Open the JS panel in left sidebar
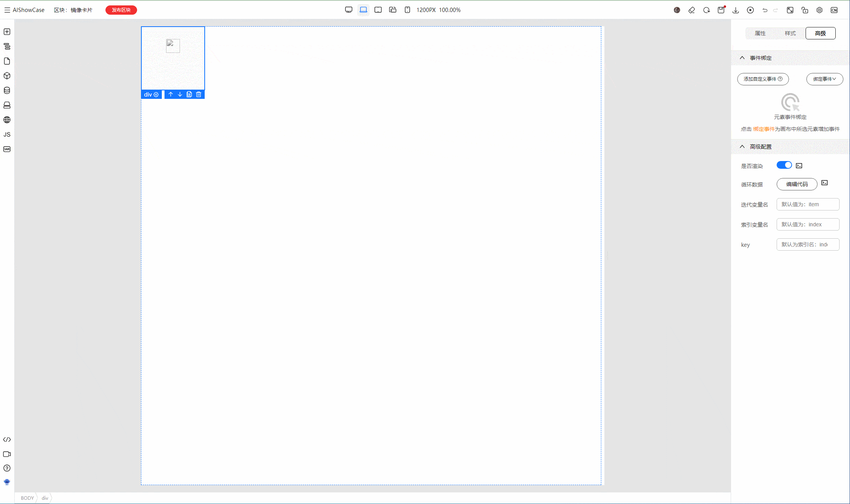 pyautogui.click(x=7, y=134)
